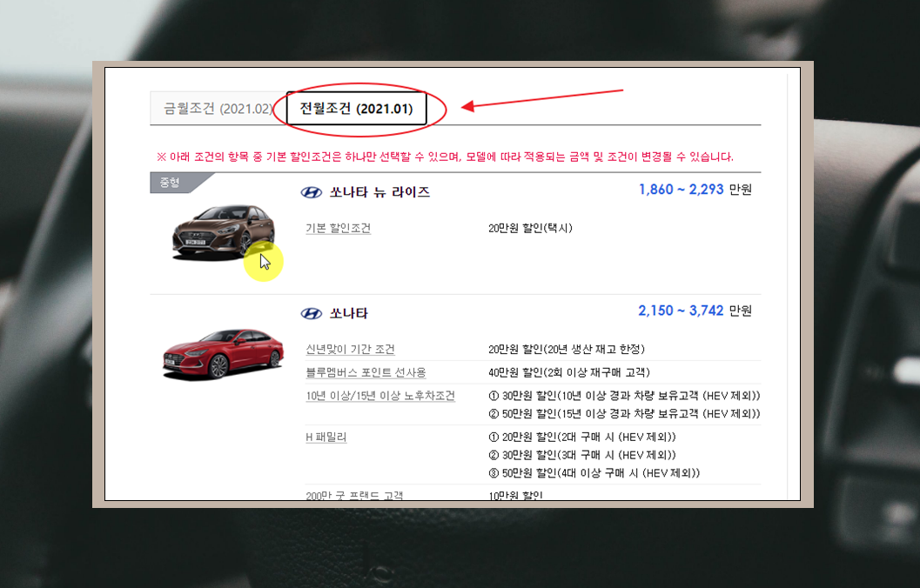Click the Hyundai logo beside 쏘나타 뉴 라이즈
The height and width of the screenshot is (588, 920).
[x=311, y=192]
